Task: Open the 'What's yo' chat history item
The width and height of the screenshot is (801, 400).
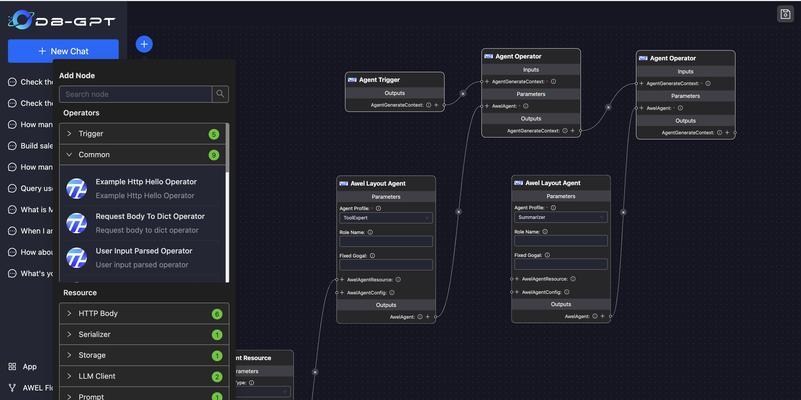Action: [31, 274]
